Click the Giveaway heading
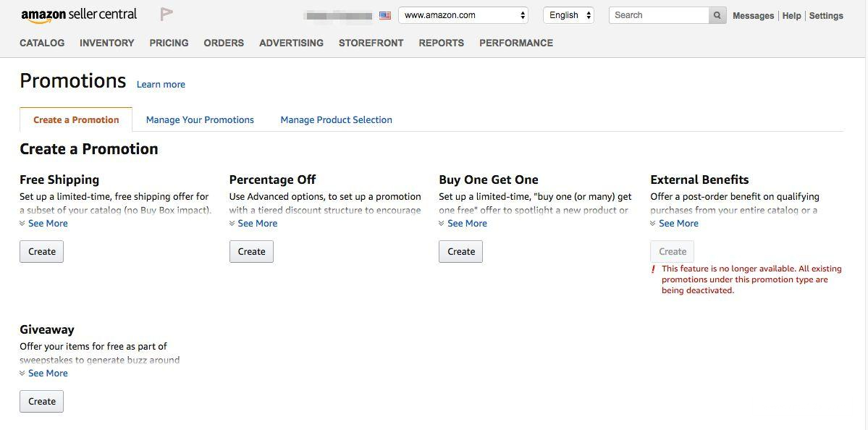Viewport: 868px width, 430px height. [46, 330]
